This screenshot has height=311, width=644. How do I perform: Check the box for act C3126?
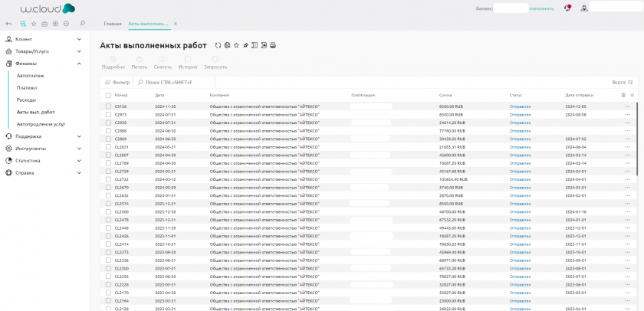(x=108, y=106)
